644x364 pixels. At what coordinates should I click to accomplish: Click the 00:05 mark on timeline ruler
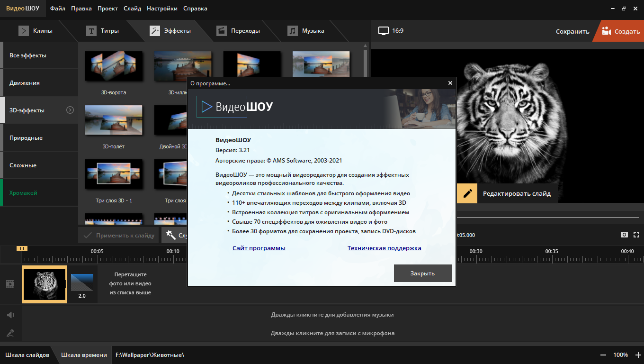[x=97, y=251]
